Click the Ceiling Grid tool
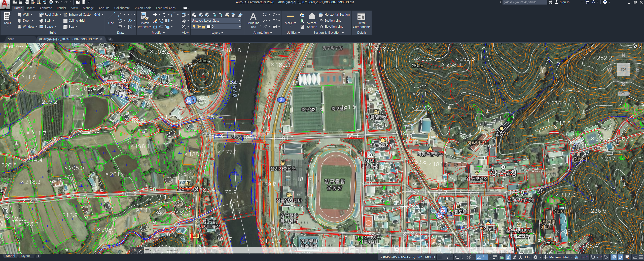Image resolution: width=644 pixels, height=261 pixels. pyautogui.click(x=74, y=21)
